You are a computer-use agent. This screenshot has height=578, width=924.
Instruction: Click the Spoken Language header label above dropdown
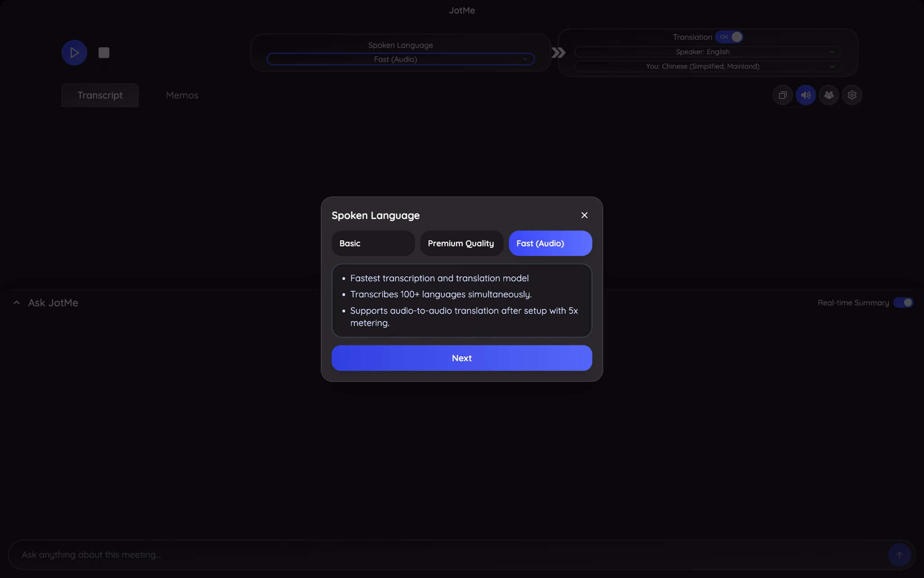[x=401, y=45]
